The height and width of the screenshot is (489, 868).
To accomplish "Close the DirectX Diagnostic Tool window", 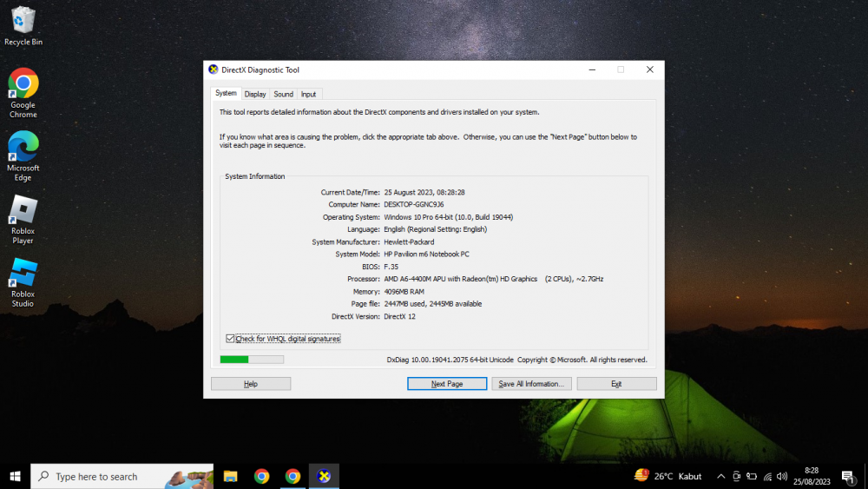I will click(x=650, y=69).
